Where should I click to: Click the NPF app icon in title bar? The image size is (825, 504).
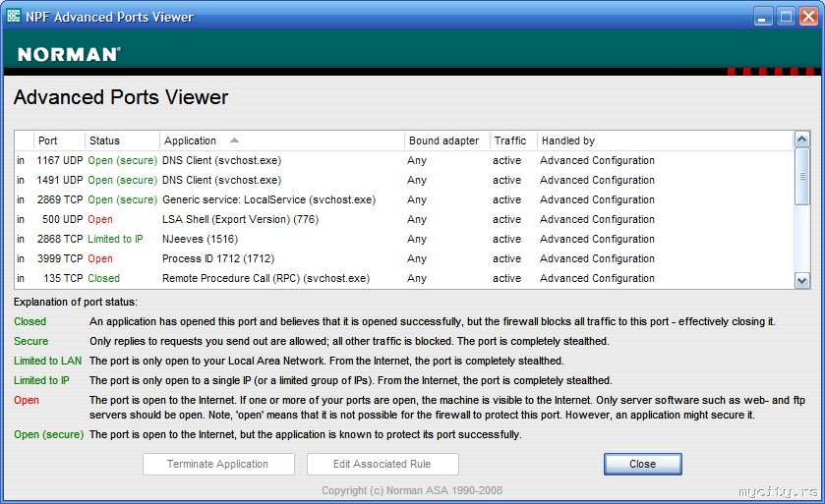click(x=13, y=17)
